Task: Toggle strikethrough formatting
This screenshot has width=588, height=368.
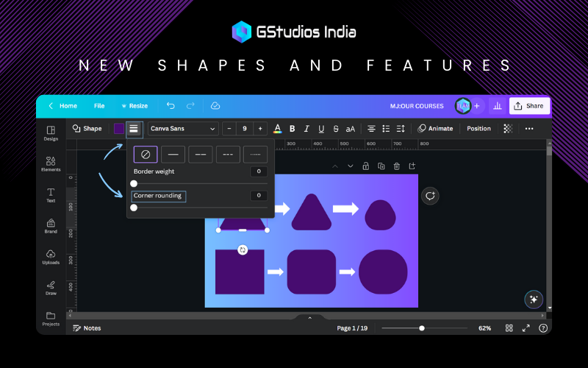Action: click(336, 128)
